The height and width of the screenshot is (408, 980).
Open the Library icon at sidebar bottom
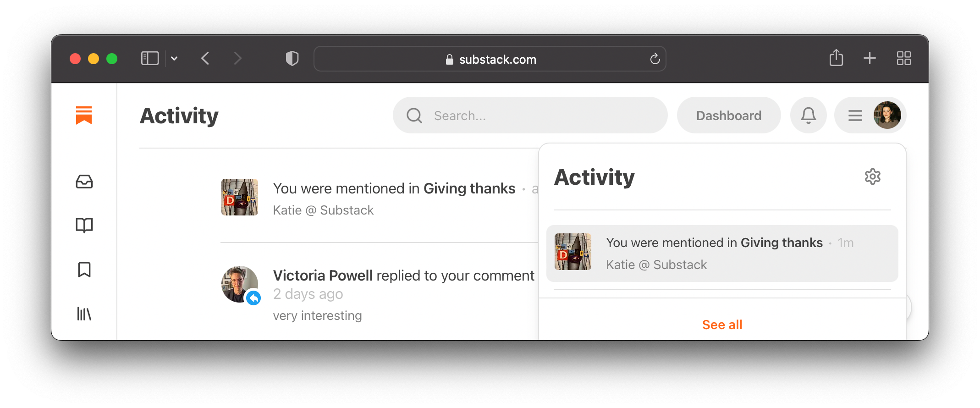[84, 314]
